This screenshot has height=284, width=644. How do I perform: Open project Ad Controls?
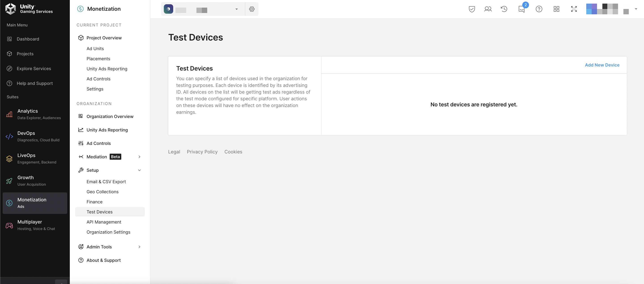pyautogui.click(x=98, y=79)
